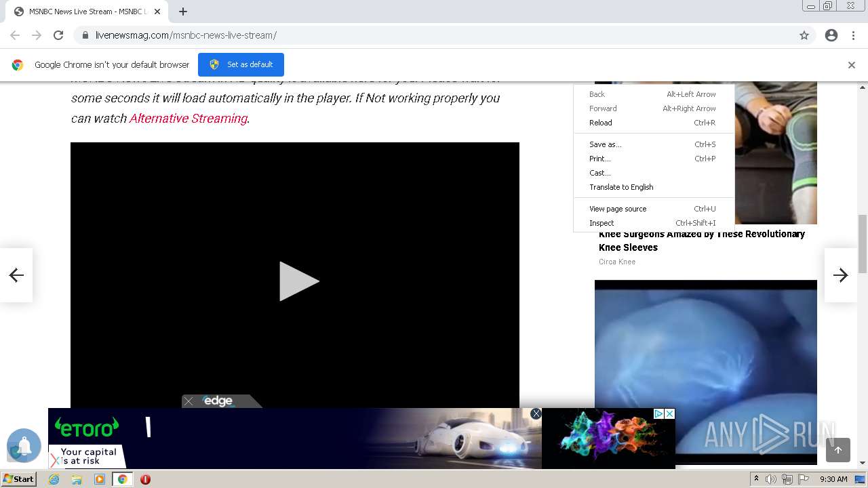Click the 9:30 AM system clock

(x=833, y=479)
